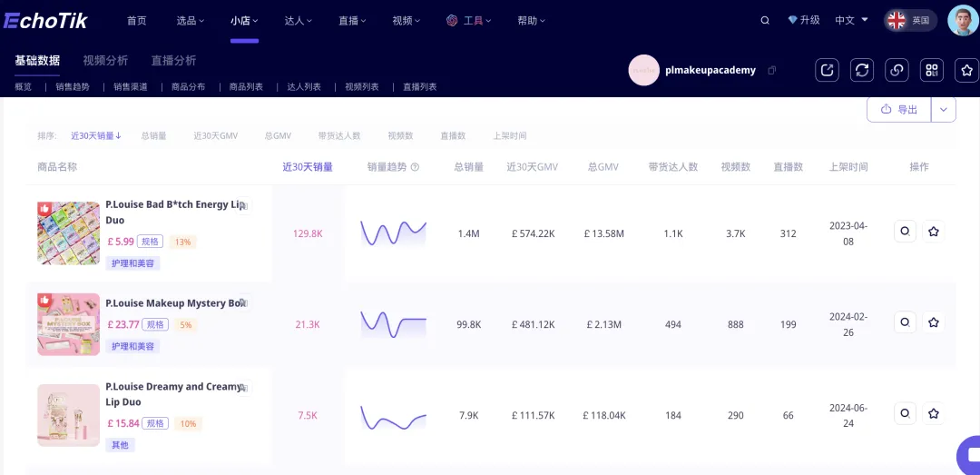Jump to the 销售渠道 section

(131, 87)
